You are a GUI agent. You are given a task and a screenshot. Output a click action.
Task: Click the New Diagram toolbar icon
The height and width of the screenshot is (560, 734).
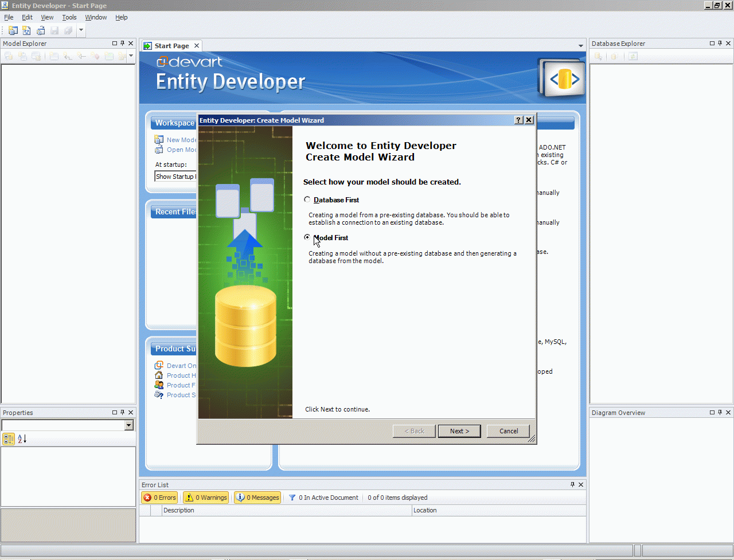(x=27, y=30)
